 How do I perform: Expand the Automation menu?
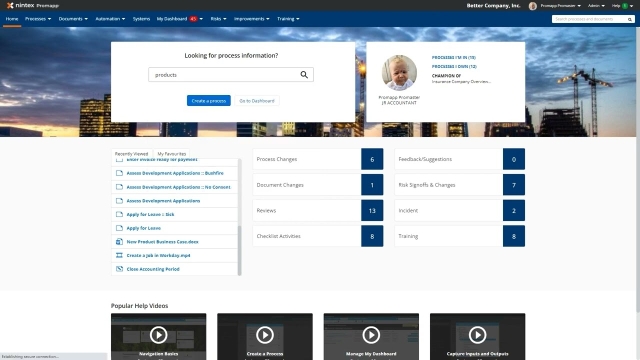pyautogui.click(x=110, y=19)
